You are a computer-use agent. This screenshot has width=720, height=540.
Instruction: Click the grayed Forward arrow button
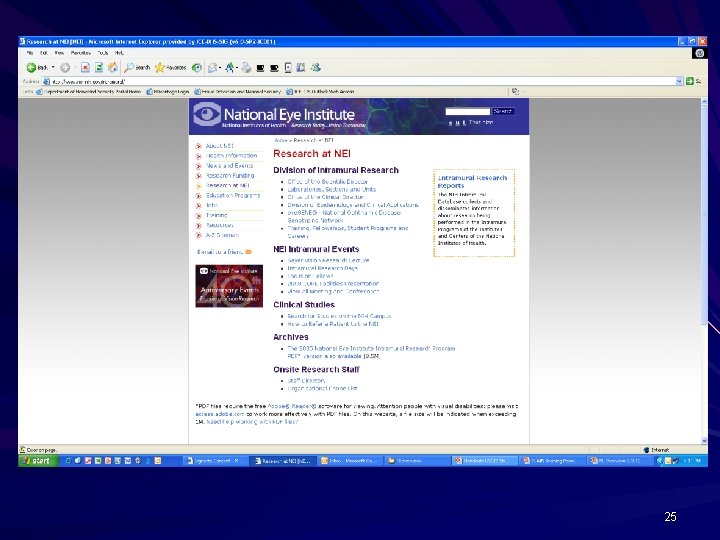pyautogui.click(x=65, y=68)
